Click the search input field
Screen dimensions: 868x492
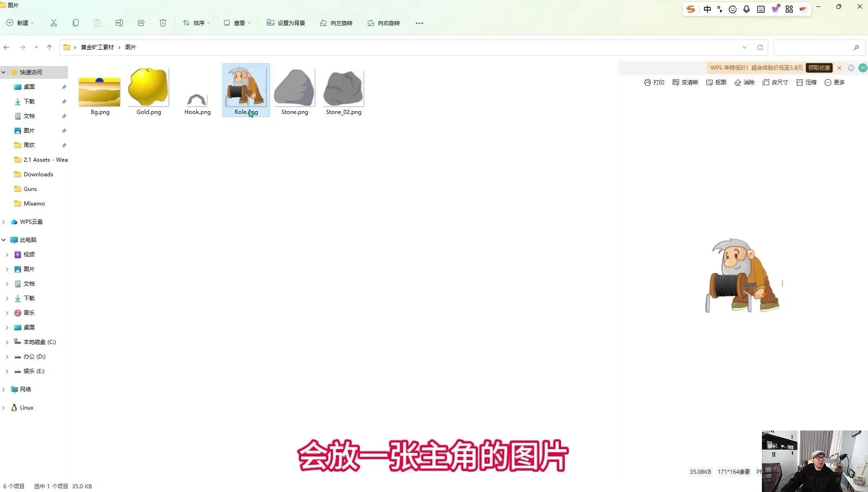coord(813,47)
